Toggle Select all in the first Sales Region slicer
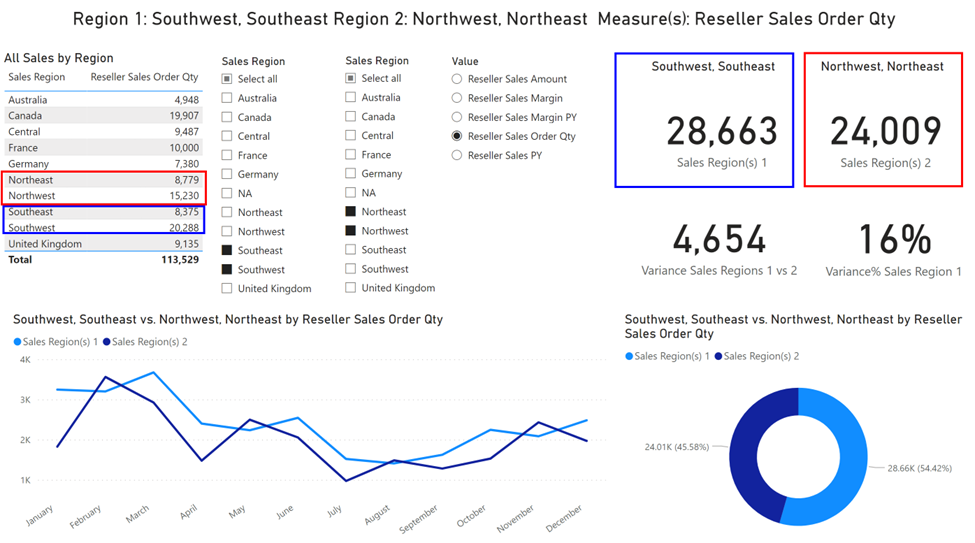975x543 pixels. click(227, 79)
